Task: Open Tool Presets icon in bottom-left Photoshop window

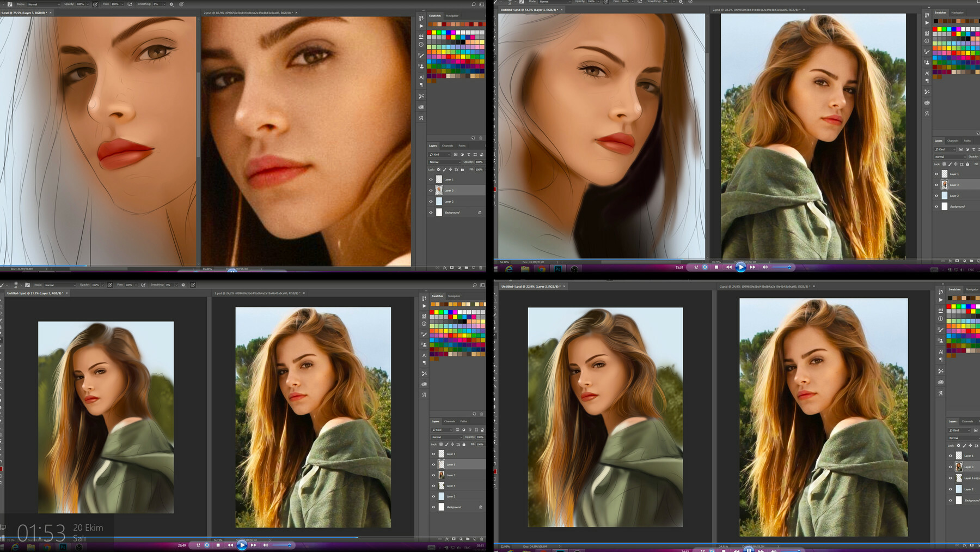Action: (x=424, y=374)
